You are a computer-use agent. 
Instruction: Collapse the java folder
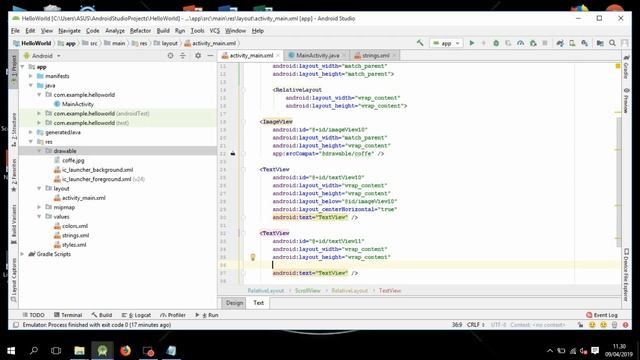coord(31,85)
